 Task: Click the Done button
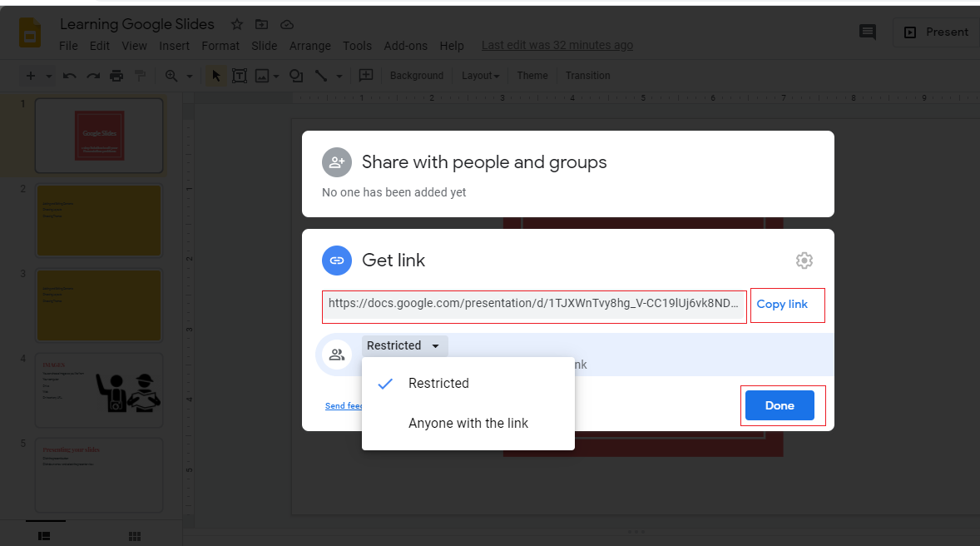click(x=780, y=405)
